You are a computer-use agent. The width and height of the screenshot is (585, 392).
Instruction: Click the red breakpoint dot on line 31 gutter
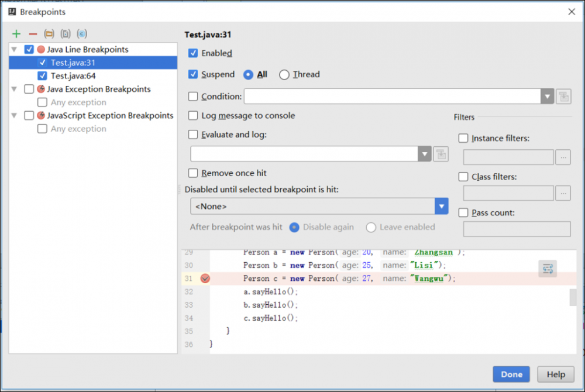pyautogui.click(x=206, y=278)
